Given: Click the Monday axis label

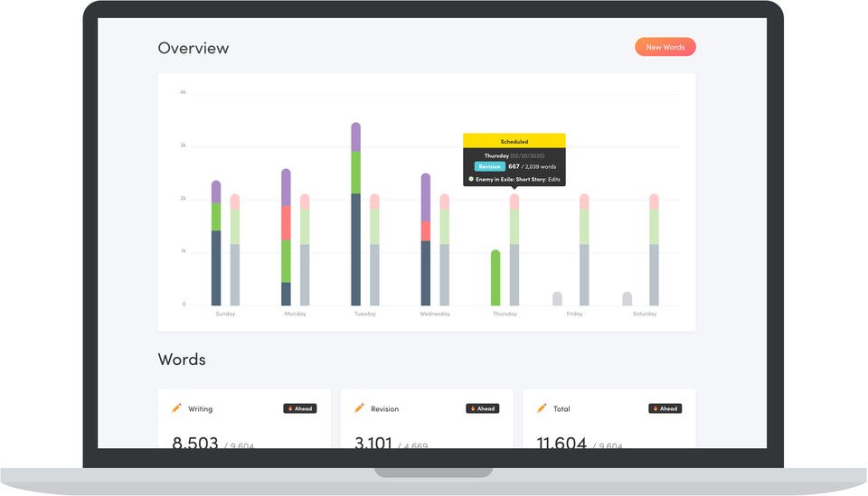Looking at the screenshot, I should coord(295,314).
